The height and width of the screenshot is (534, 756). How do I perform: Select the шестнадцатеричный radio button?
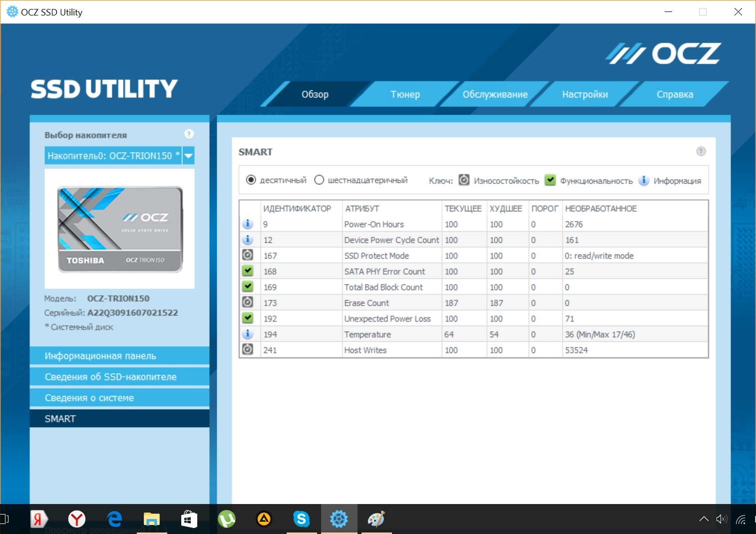point(319,180)
